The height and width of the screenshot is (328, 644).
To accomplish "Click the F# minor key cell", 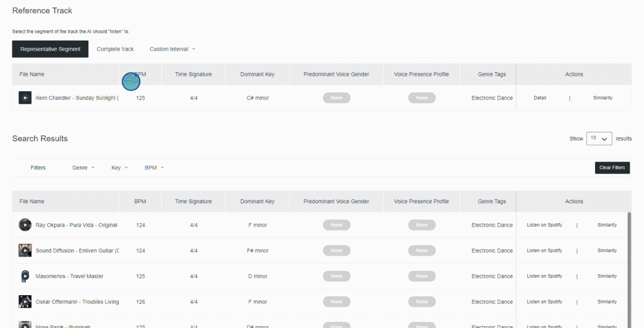I will pos(258,250).
